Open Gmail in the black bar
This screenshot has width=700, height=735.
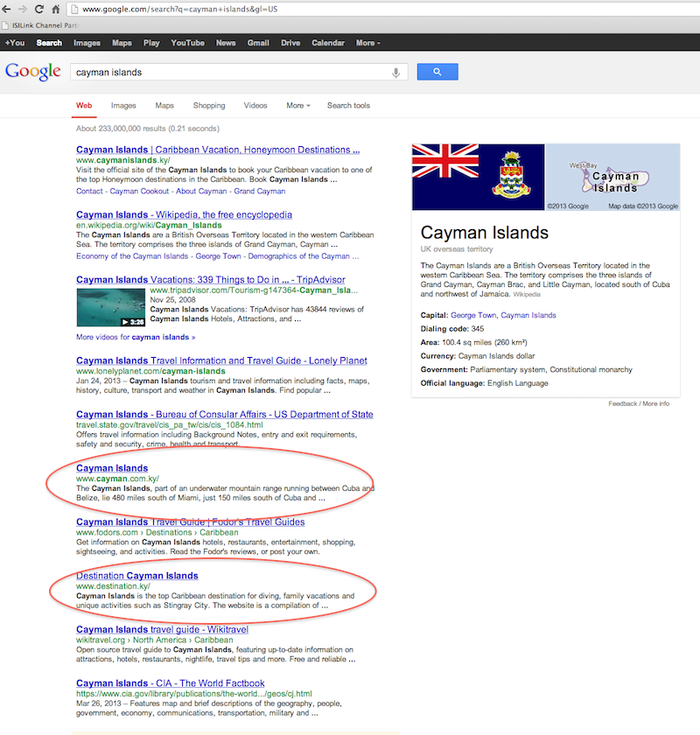tap(258, 43)
